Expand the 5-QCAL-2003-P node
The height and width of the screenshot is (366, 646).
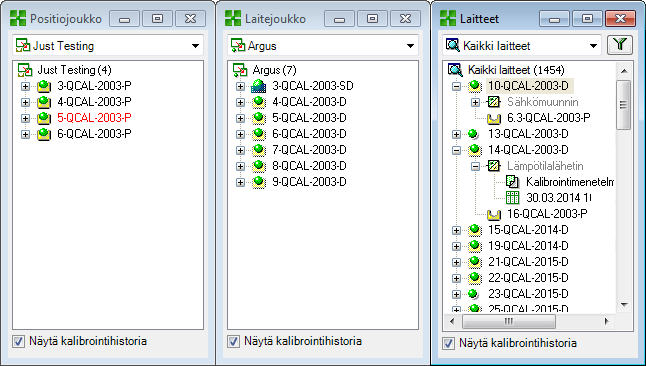point(26,118)
